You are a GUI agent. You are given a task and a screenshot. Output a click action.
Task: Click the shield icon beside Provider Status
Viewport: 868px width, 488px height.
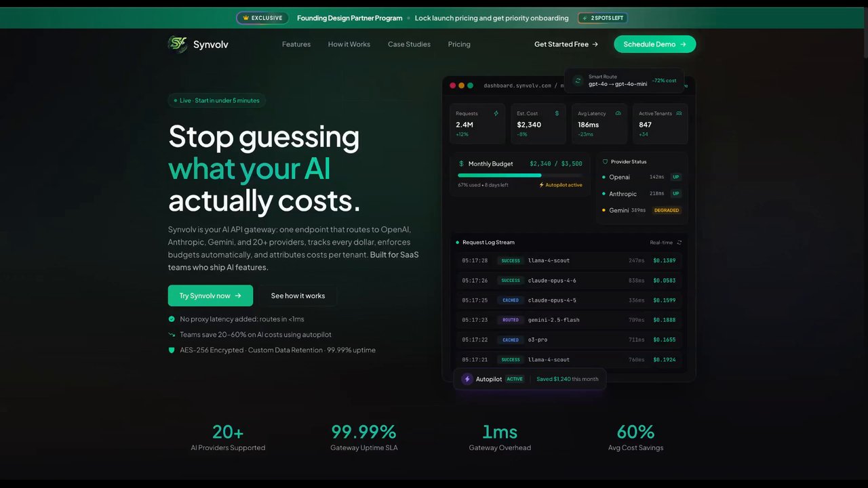tap(605, 162)
